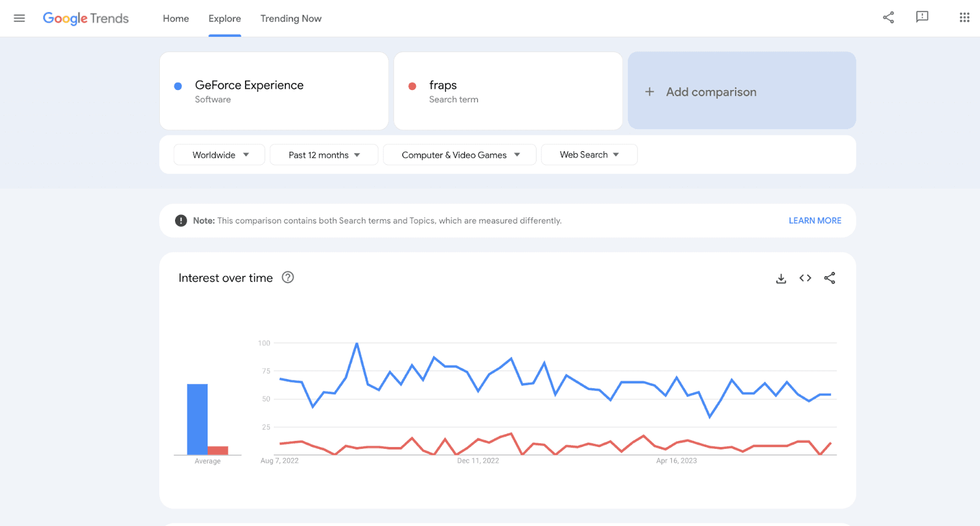This screenshot has width=980, height=526.
Task: Open the Google apps grid
Action: [964, 17]
